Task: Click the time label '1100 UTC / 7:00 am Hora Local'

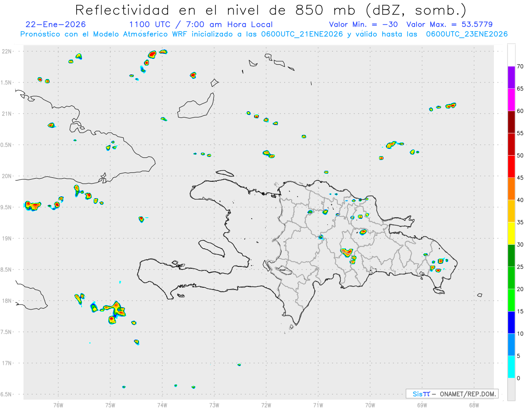Action: tap(201, 24)
